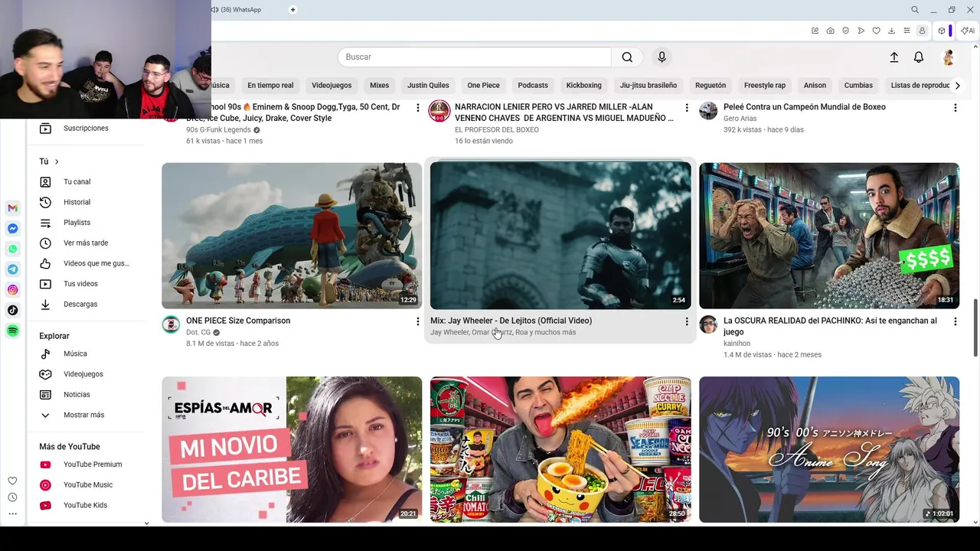Screen dimensions: 980x551
Task: Open the YouTube account avatar menu
Action: coord(949,57)
